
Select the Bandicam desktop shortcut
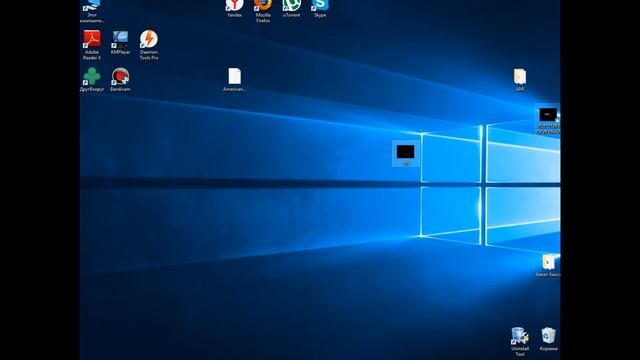120,80
